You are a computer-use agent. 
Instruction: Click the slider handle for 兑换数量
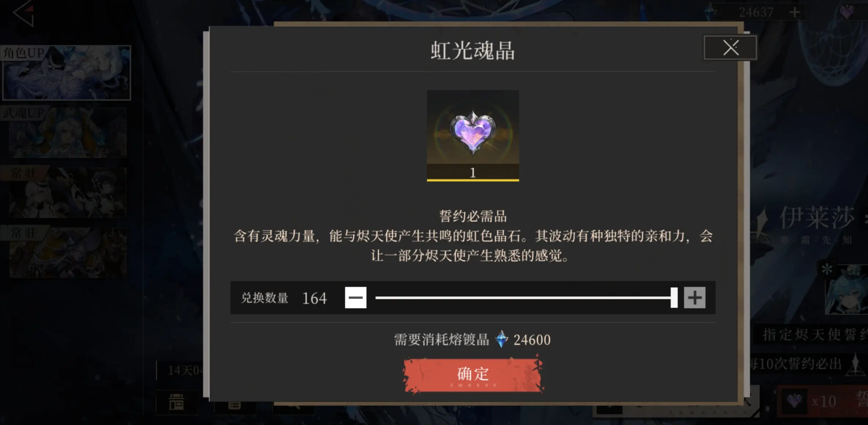674,297
